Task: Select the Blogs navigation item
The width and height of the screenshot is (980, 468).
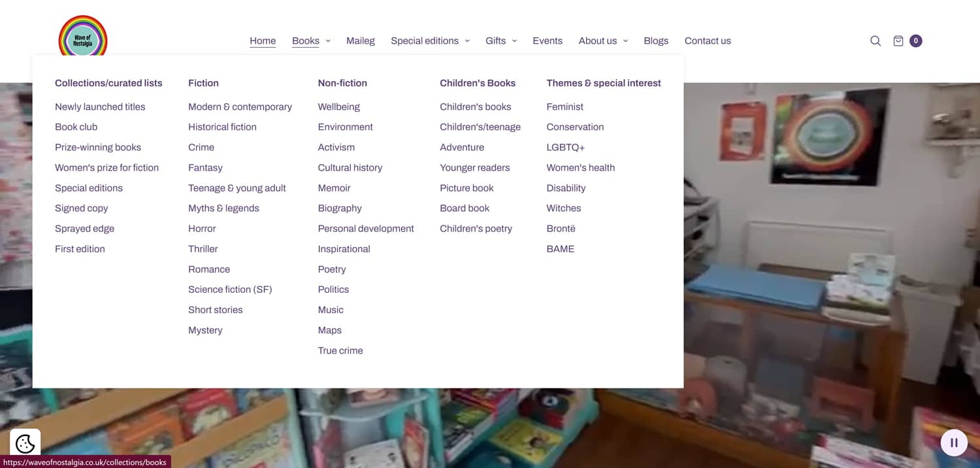Action: (656, 41)
